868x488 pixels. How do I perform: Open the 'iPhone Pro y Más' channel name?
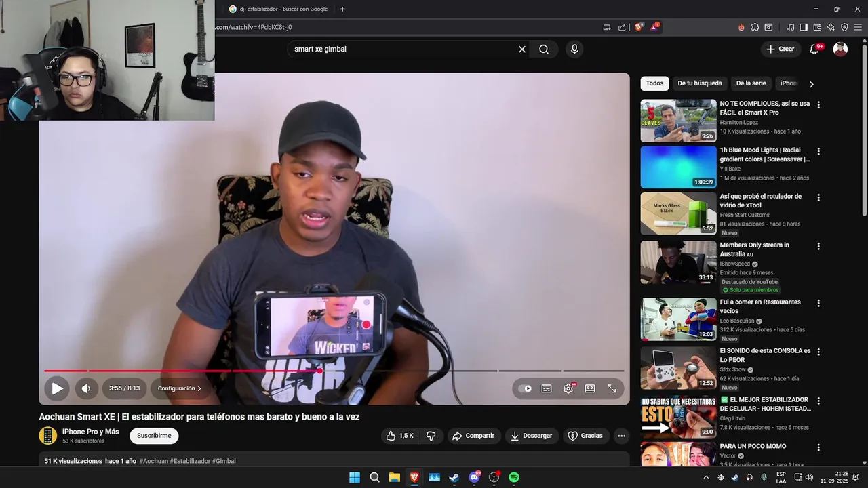point(90,432)
